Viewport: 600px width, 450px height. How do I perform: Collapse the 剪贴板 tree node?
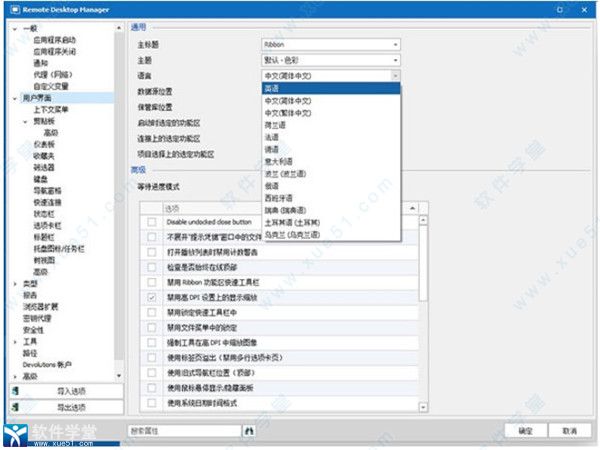tap(25, 122)
